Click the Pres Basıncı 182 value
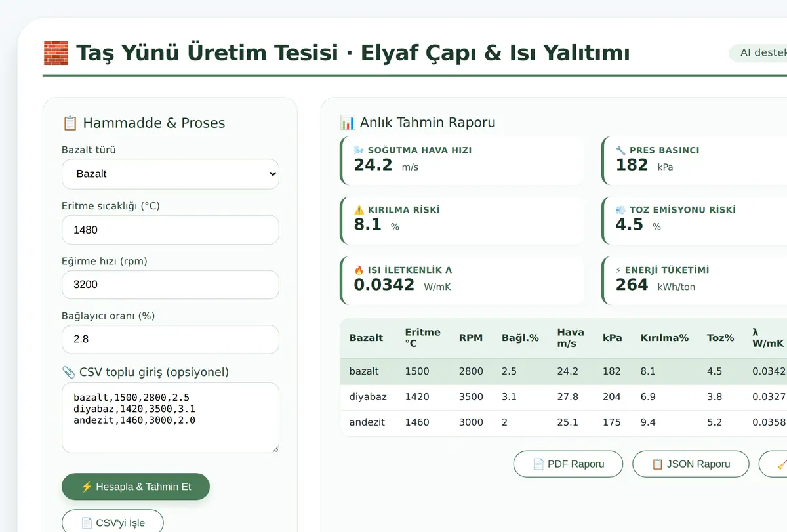Image resolution: width=787 pixels, height=532 pixels. [632, 165]
